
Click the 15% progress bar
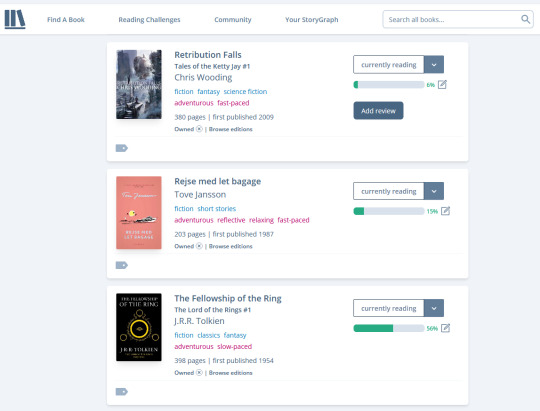pyautogui.click(x=389, y=211)
